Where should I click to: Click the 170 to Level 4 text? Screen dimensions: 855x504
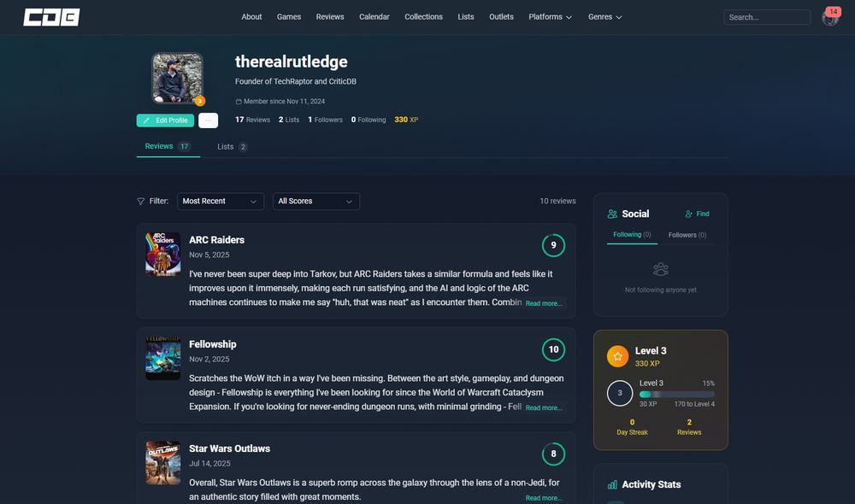click(x=694, y=404)
